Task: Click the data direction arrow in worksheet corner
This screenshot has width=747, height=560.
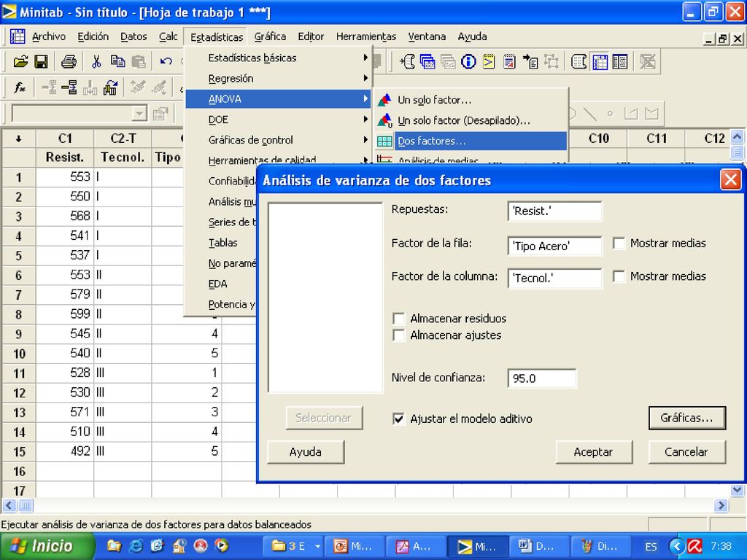Action: (18, 139)
